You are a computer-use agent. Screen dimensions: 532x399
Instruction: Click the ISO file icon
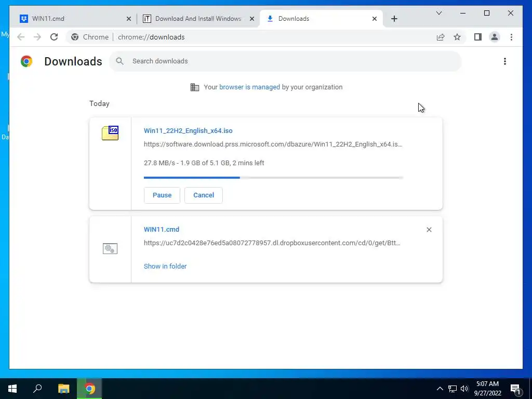110,132
